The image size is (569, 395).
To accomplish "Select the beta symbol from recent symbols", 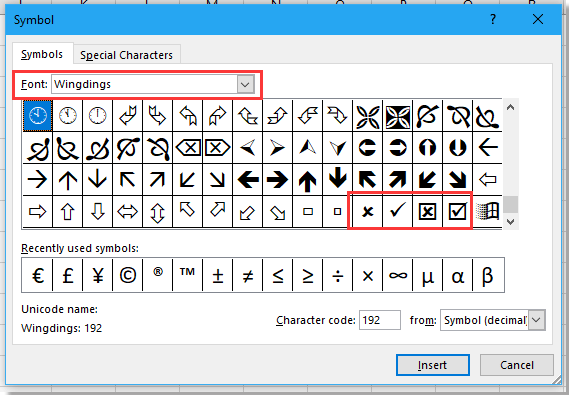I will [488, 275].
